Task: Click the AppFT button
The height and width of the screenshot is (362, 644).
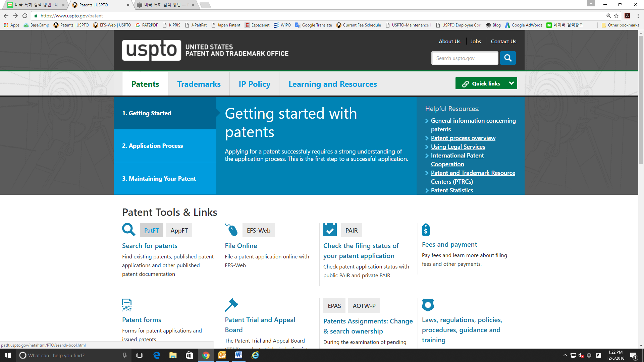Action: point(179,230)
